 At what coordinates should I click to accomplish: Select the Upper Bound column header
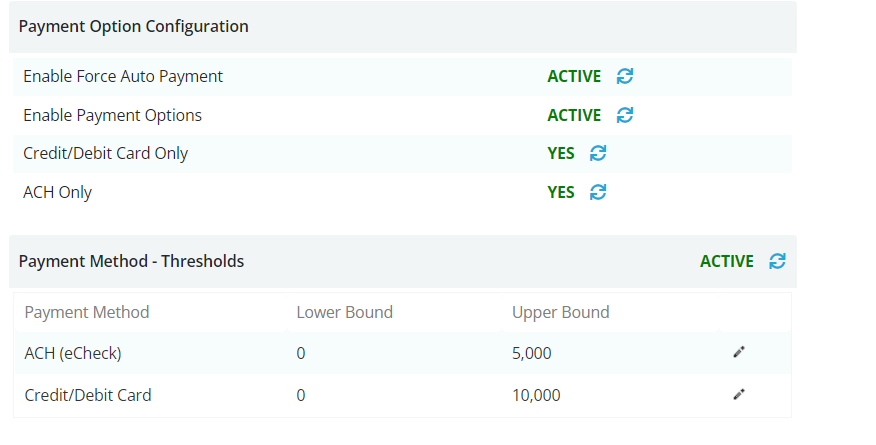(x=560, y=312)
